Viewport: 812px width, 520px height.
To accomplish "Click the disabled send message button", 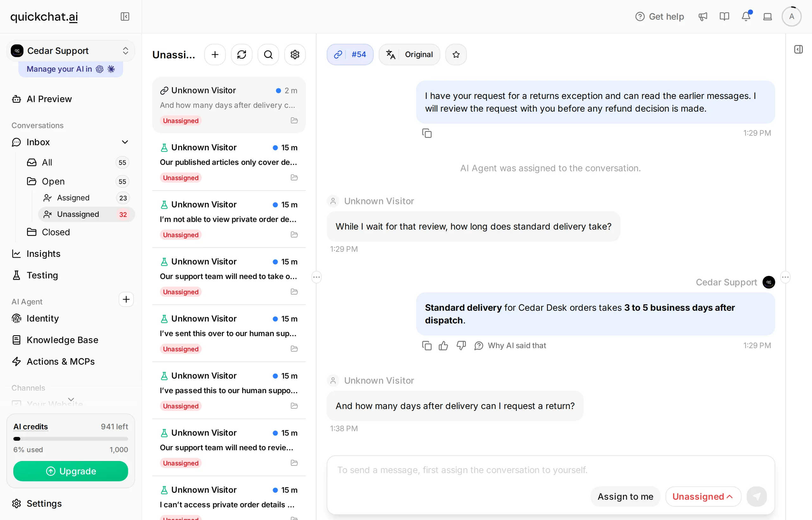I will (x=756, y=497).
